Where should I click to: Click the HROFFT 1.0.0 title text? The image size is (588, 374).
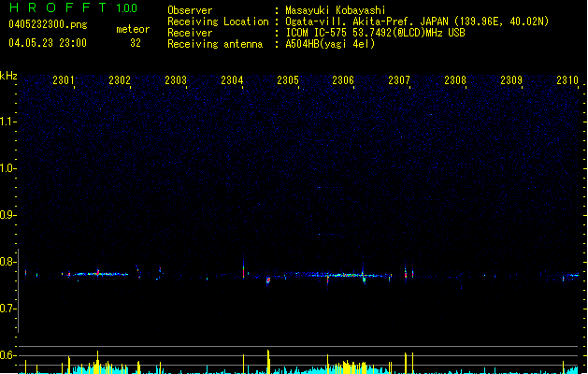(74, 7)
